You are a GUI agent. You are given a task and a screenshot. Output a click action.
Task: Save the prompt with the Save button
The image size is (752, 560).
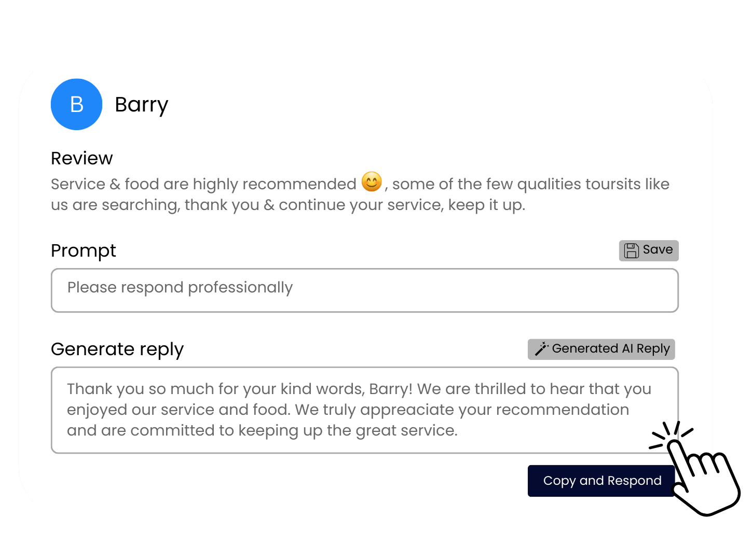649,250
